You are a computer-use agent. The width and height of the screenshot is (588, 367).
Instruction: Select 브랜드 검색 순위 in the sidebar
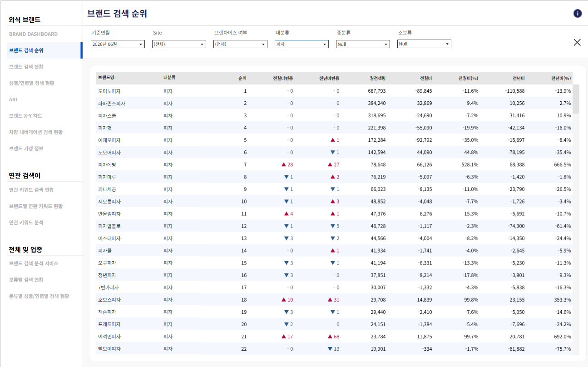pos(26,50)
